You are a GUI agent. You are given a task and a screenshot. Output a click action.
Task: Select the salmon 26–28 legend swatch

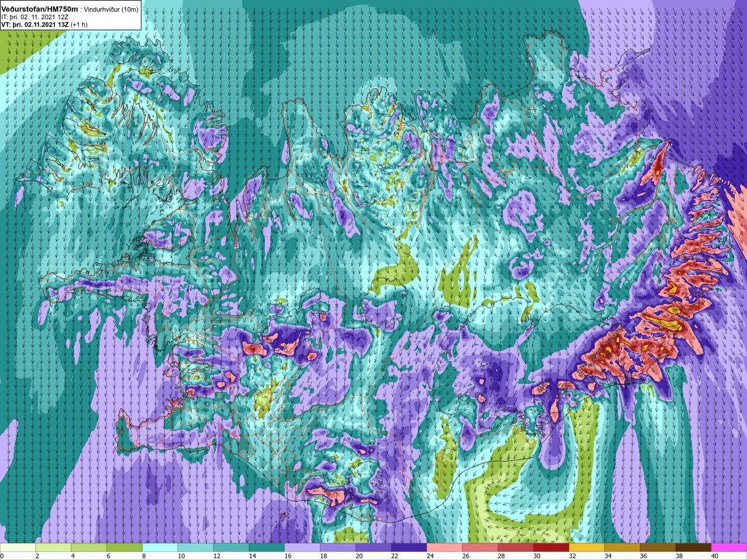coord(481,548)
